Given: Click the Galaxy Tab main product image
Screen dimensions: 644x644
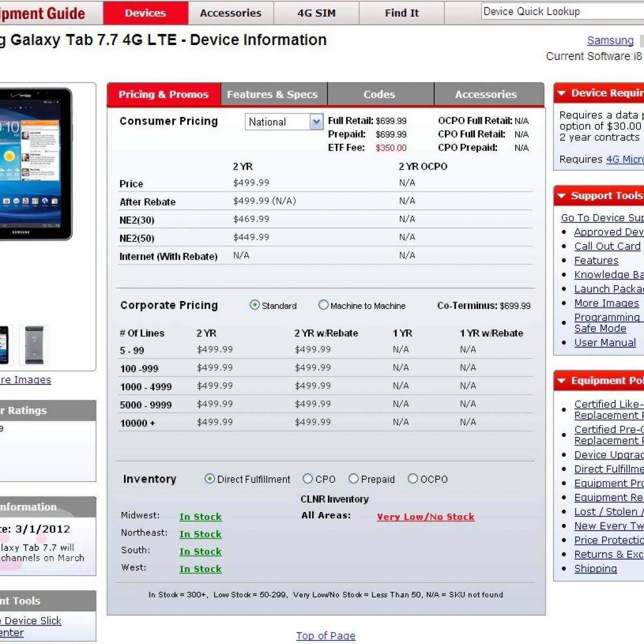Looking at the screenshot, I should pos(35,164).
